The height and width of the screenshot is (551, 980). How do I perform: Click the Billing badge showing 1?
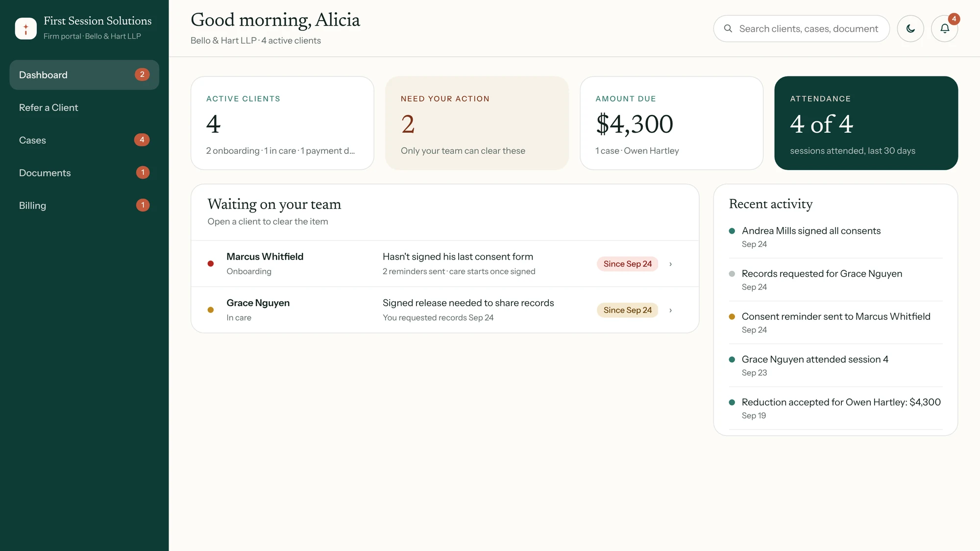[143, 205]
